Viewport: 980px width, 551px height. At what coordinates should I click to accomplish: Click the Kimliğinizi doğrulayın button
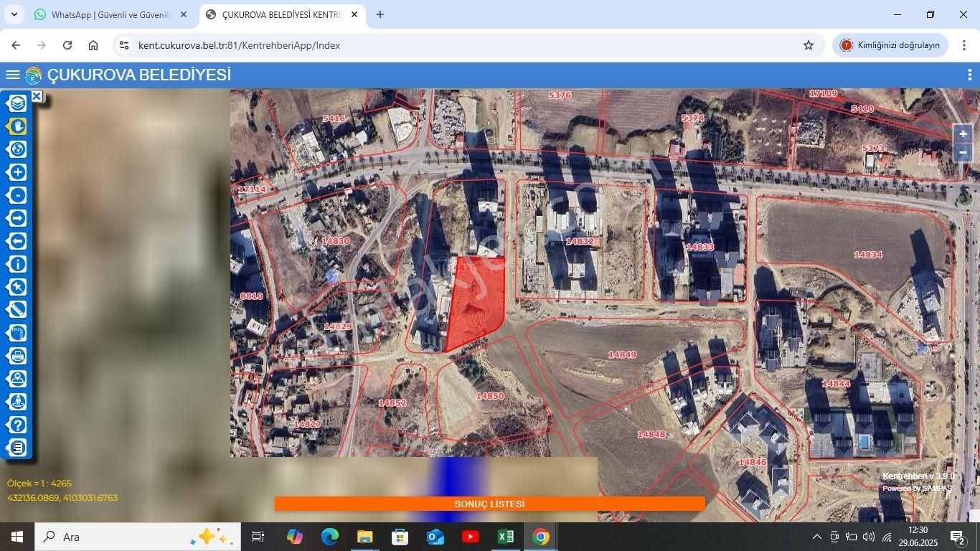coord(890,45)
